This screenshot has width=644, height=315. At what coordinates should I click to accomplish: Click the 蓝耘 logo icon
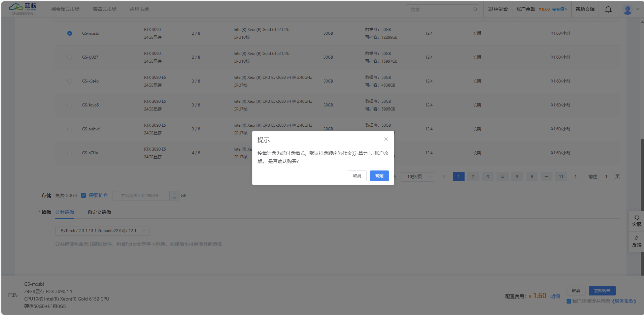23,9
